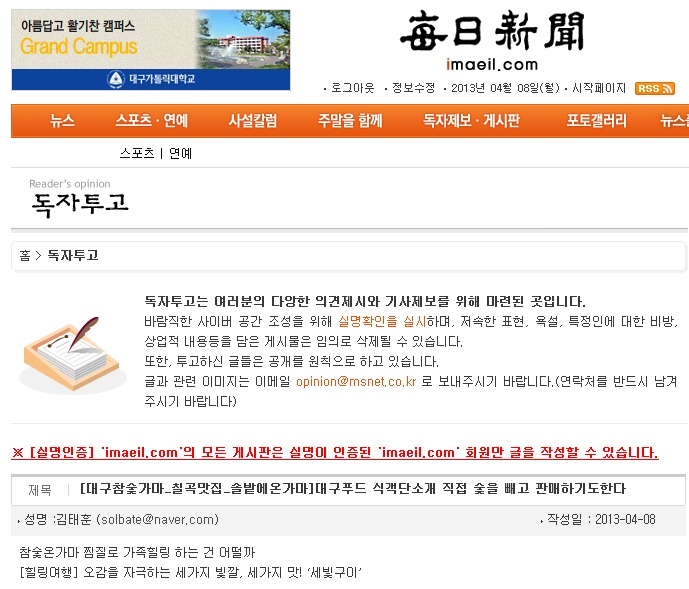Click the opinion@msnet.co.kr email link

pos(355,382)
